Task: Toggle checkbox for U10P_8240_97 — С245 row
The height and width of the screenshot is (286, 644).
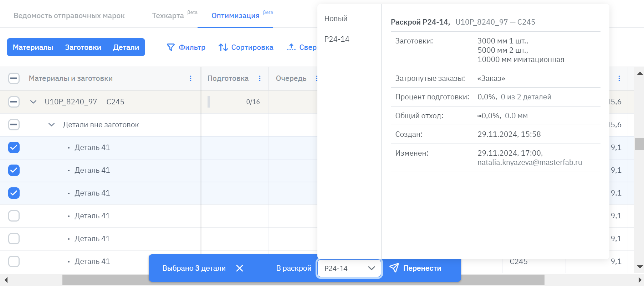Action: (x=14, y=102)
